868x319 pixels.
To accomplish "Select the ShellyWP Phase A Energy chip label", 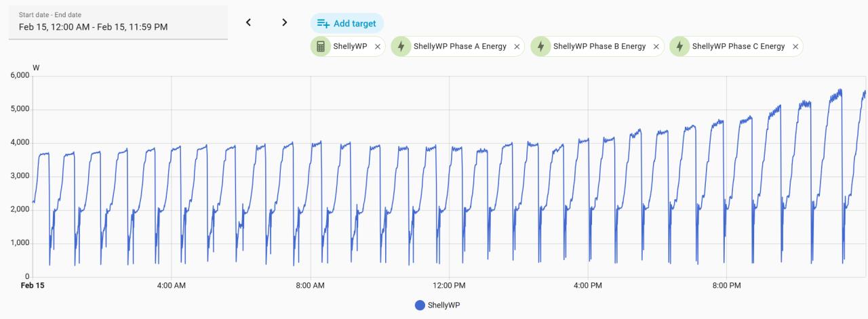I will coord(460,47).
